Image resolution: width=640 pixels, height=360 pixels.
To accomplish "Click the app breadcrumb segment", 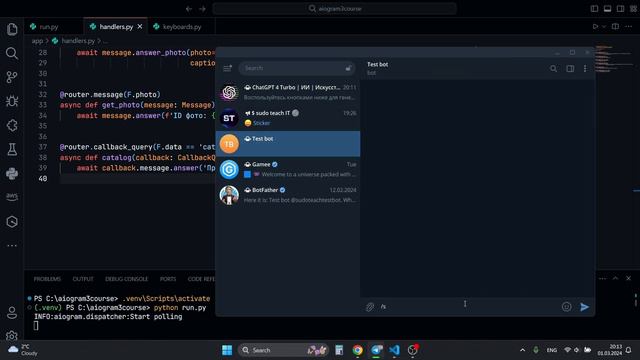I will 37,41.
